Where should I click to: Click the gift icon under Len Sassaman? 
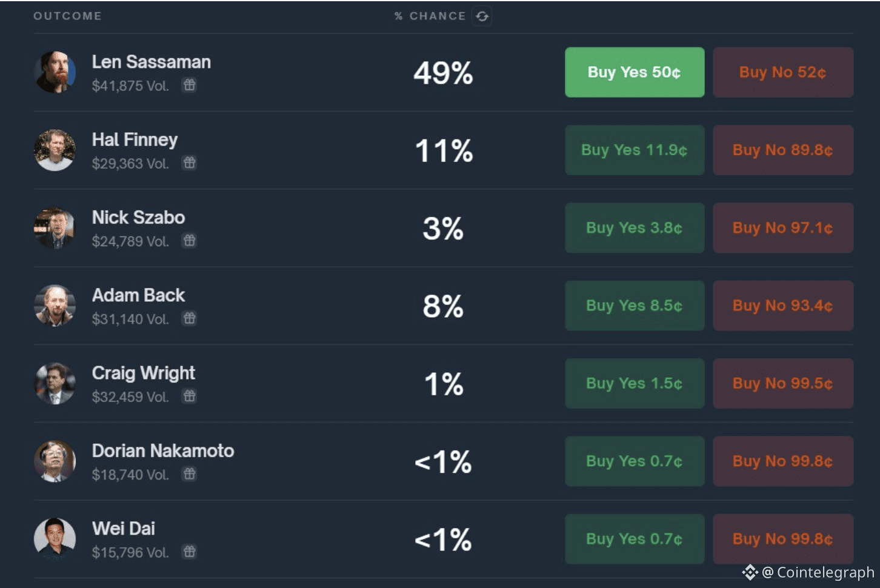190,85
